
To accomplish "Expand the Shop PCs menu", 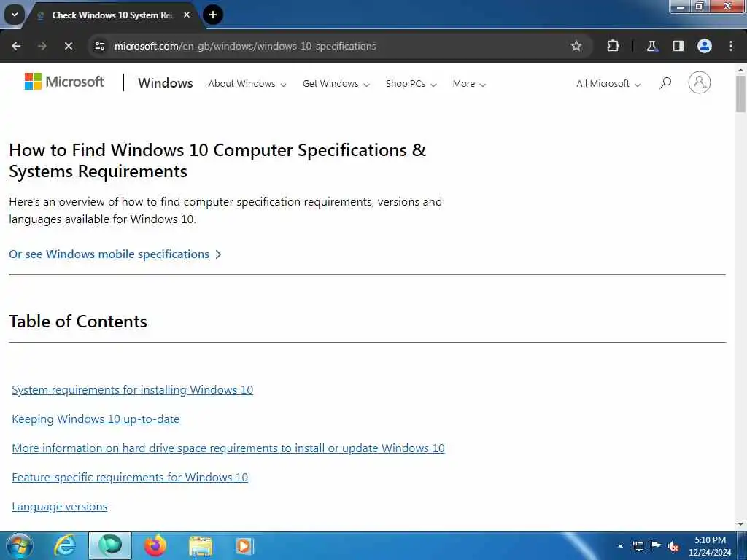I will 411,84.
